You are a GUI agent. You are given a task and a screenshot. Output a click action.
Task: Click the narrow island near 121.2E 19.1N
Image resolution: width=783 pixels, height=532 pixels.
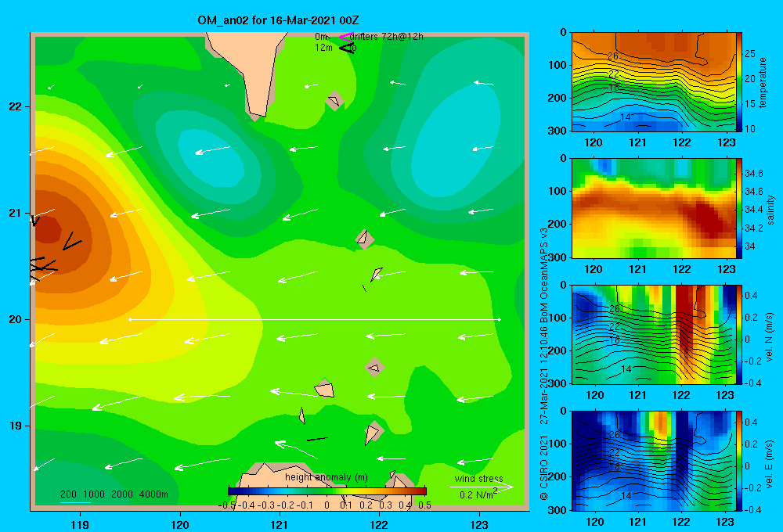(x=302, y=415)
